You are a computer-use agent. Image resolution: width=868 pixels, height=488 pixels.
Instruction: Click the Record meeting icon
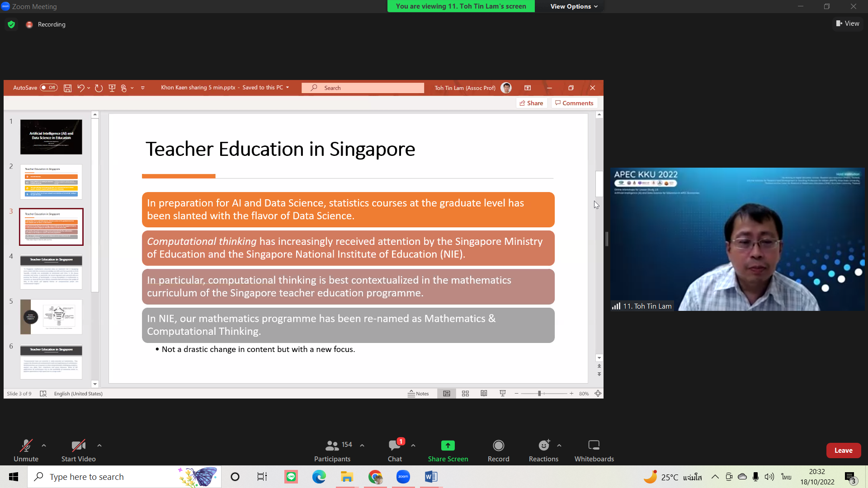click(498, 446)
